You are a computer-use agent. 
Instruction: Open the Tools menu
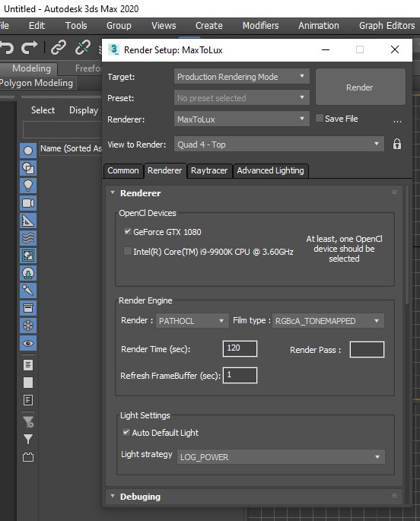point(76,26)
